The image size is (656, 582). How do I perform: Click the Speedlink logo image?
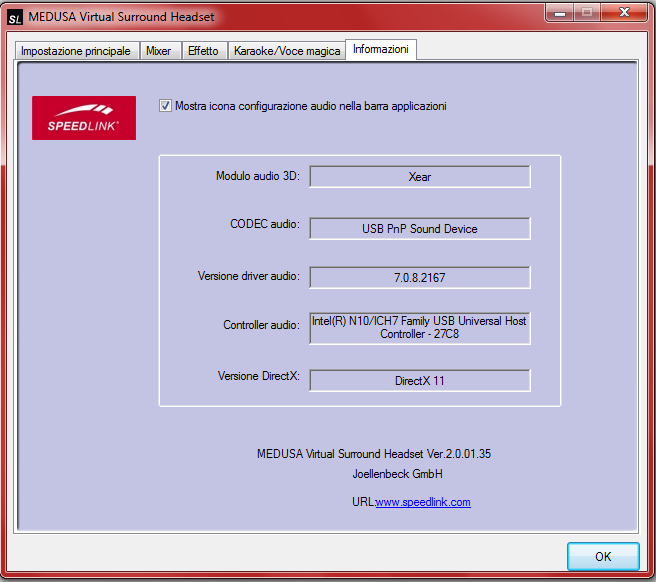pyautogui.click(x=84, y=118)
